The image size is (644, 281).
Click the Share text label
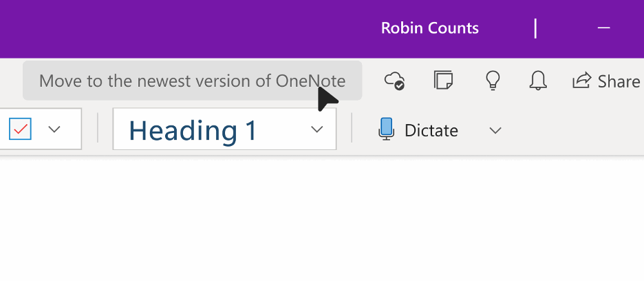click(x=619, y=81)
